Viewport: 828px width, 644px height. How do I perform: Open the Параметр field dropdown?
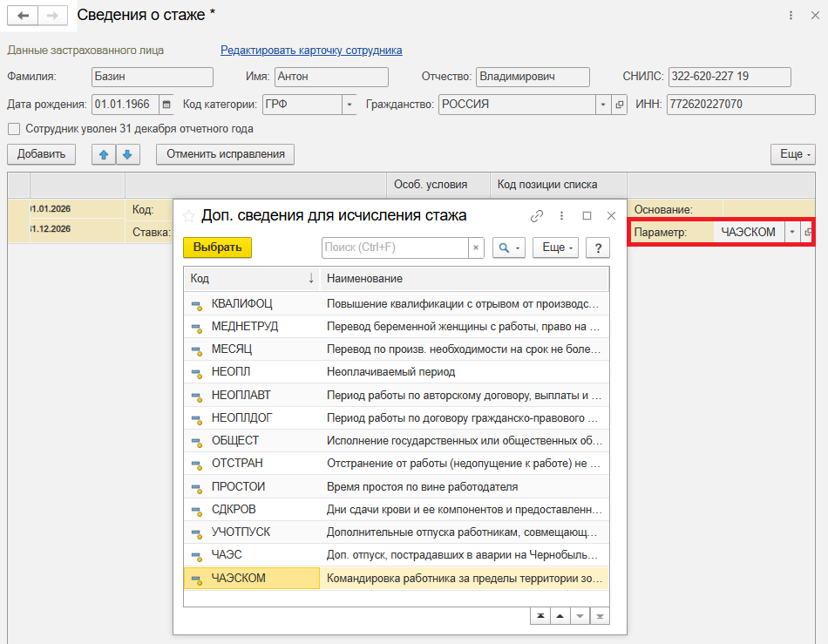(791, 233)
